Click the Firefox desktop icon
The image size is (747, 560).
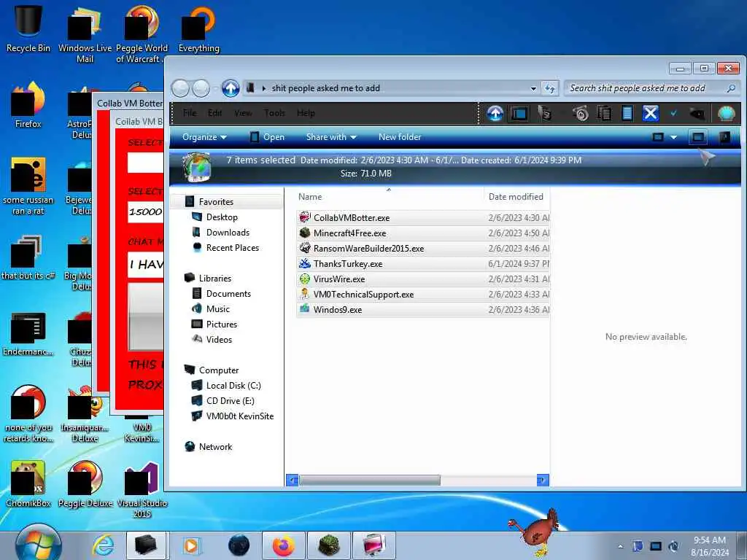(x=28, y=105)
